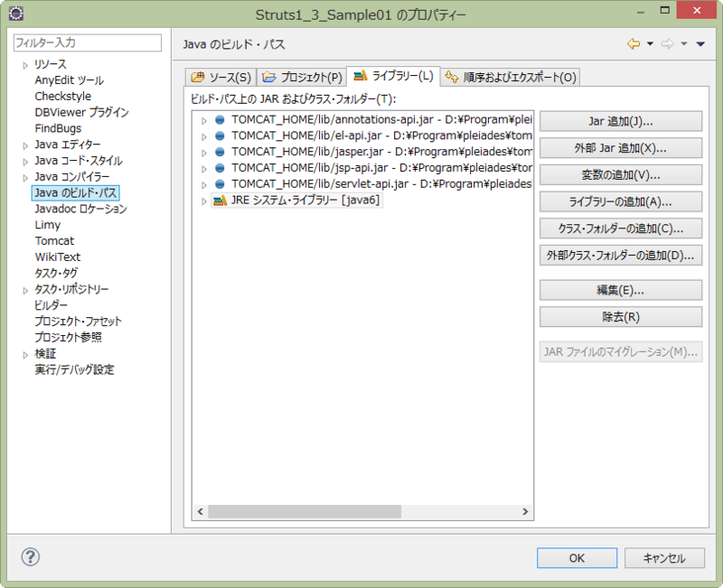
Task: Expand the JRE システム・ライブラリー entry
Action: tap(204, 201)
